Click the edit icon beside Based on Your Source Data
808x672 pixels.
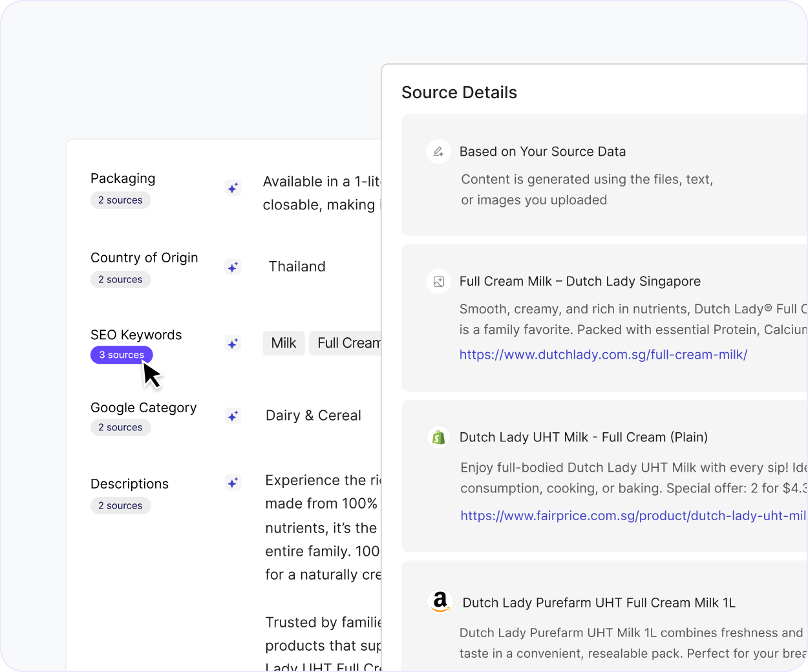pos(439,152)
